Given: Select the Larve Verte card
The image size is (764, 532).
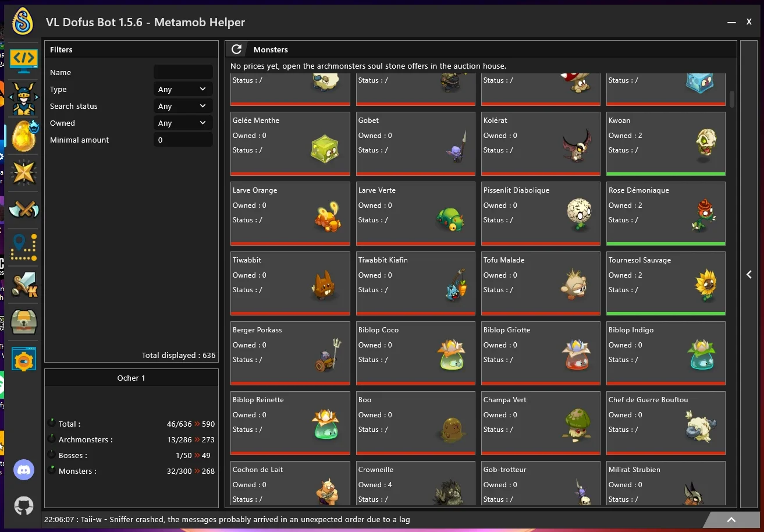Looking at the screenshot, I should [415, 214].
